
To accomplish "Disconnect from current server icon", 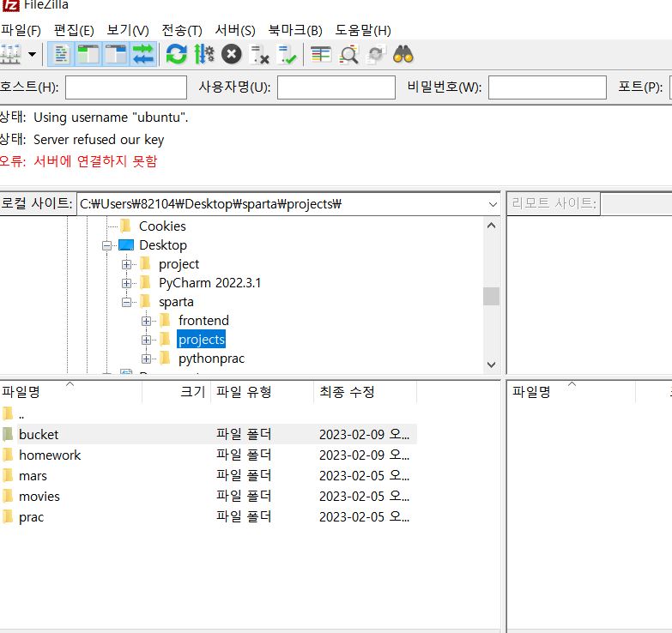I will point(259,54).
